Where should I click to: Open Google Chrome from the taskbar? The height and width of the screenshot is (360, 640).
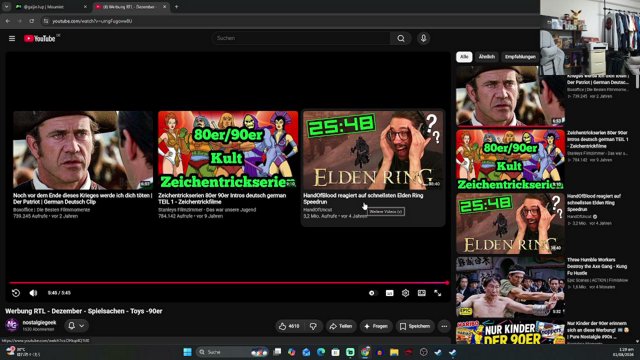[x=365, y=352]
